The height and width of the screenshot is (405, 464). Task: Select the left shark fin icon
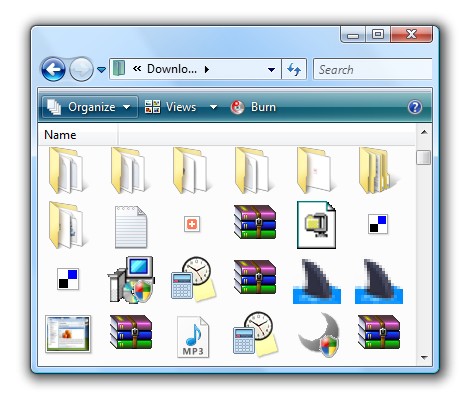coord(317,282)
